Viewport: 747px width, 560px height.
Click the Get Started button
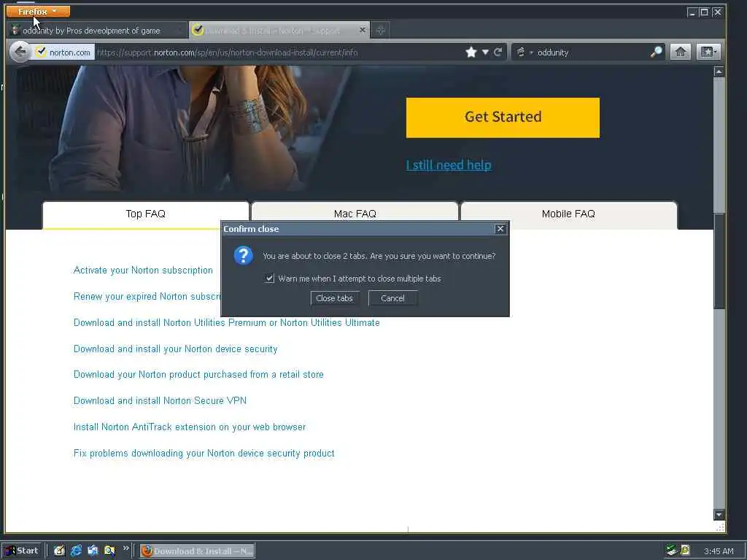tap(503, 117)
